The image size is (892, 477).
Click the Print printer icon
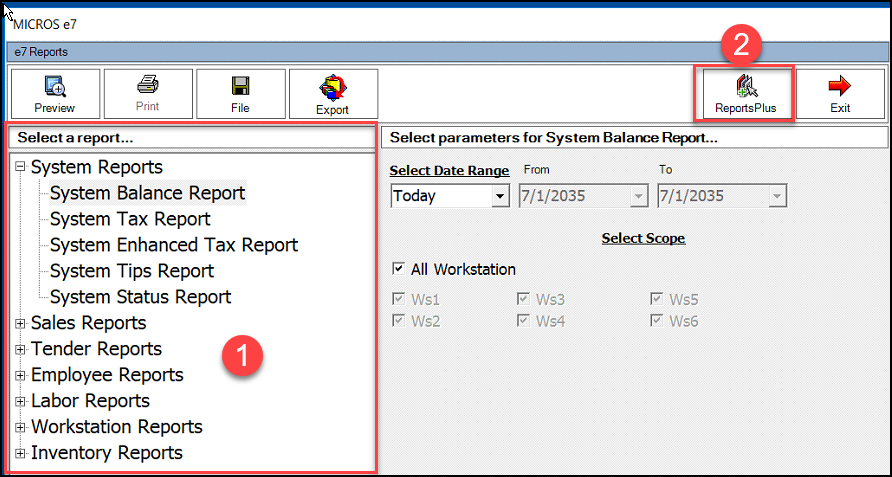pos(147,85)
